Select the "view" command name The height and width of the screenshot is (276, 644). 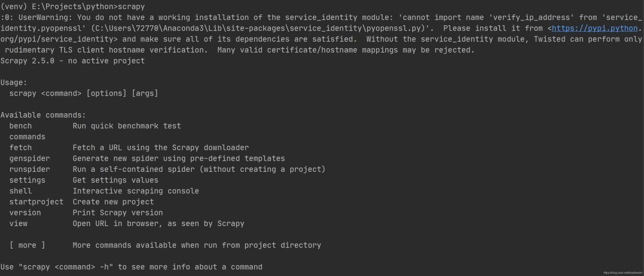18,223
